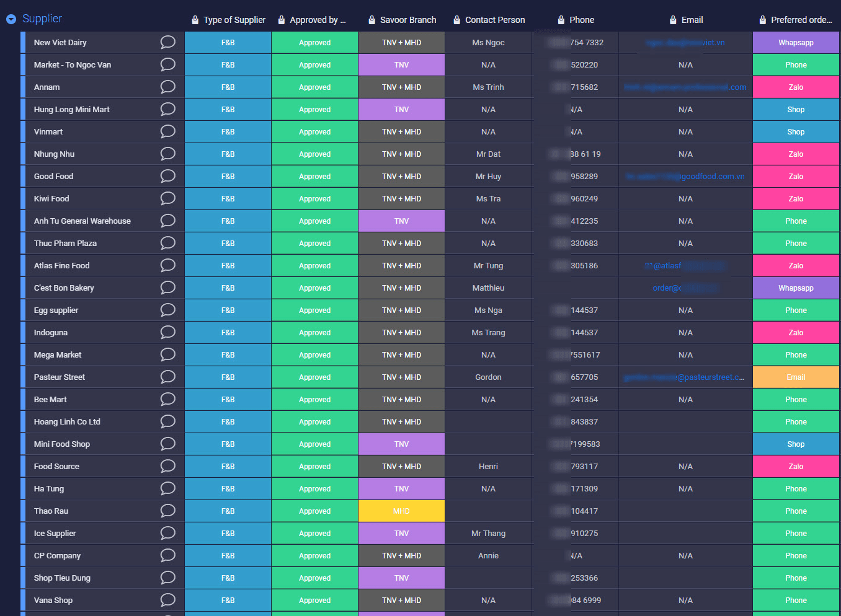Open conversation for Pasteur Street

coord(168,377)
